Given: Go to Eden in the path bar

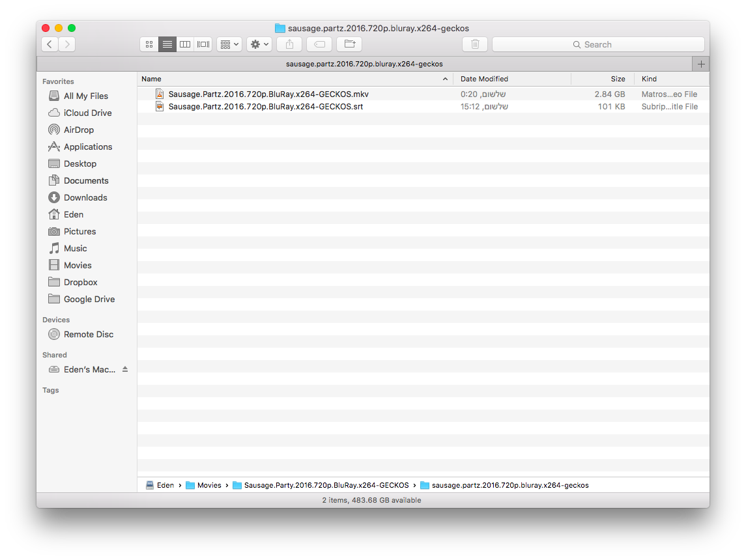Looking at the screenshot, I should tap(160, 485).
